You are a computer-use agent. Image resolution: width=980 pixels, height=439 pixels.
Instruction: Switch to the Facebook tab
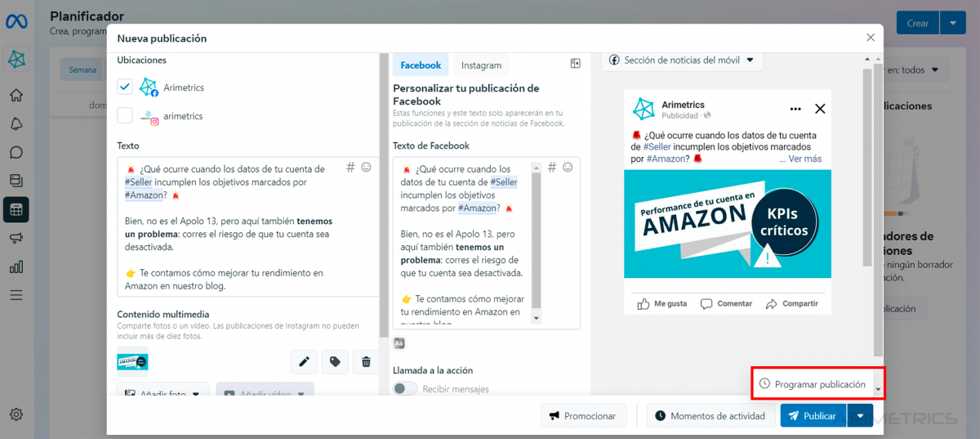421,65
